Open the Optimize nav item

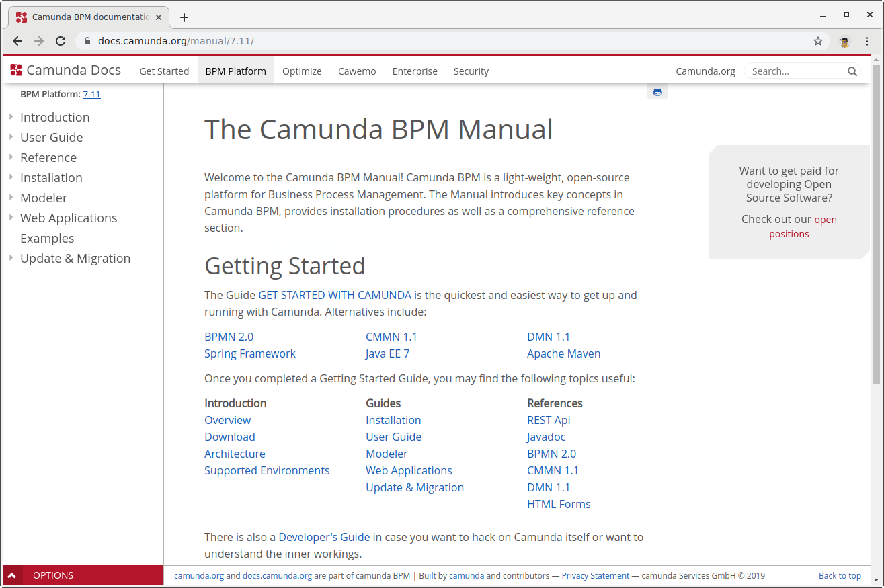coord(302,71)
